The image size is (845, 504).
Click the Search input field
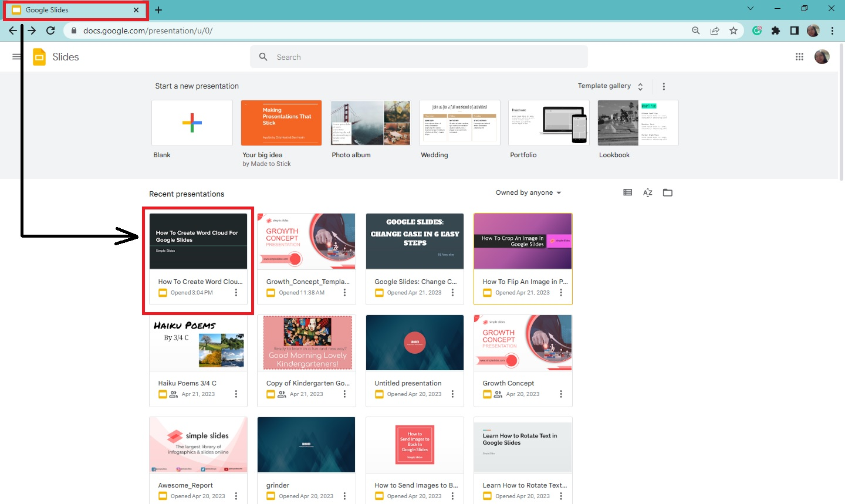[x=419, y=57]
